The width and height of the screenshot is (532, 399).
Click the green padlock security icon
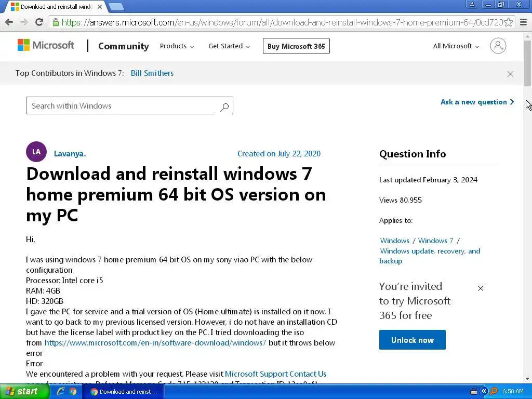coord(55,22)
